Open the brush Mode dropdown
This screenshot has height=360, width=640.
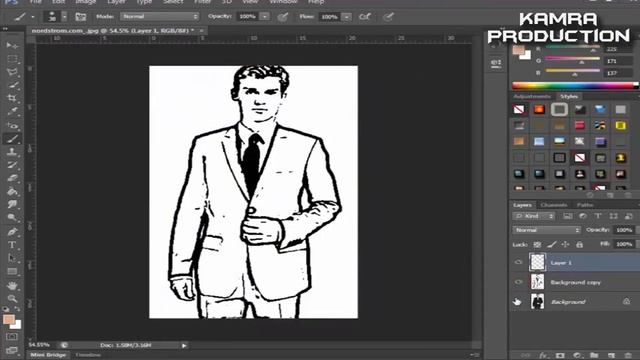pyautogui.click(x=159, y=17)
